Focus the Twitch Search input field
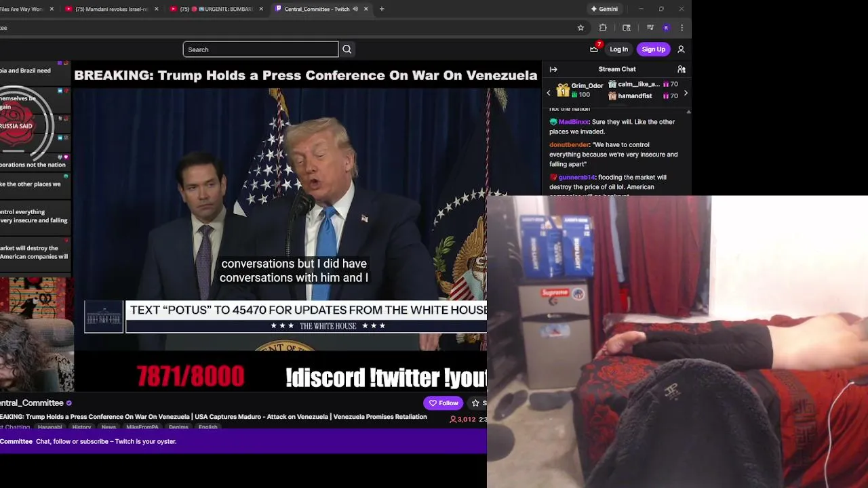868x488 pixels. (x=260, y=49)
